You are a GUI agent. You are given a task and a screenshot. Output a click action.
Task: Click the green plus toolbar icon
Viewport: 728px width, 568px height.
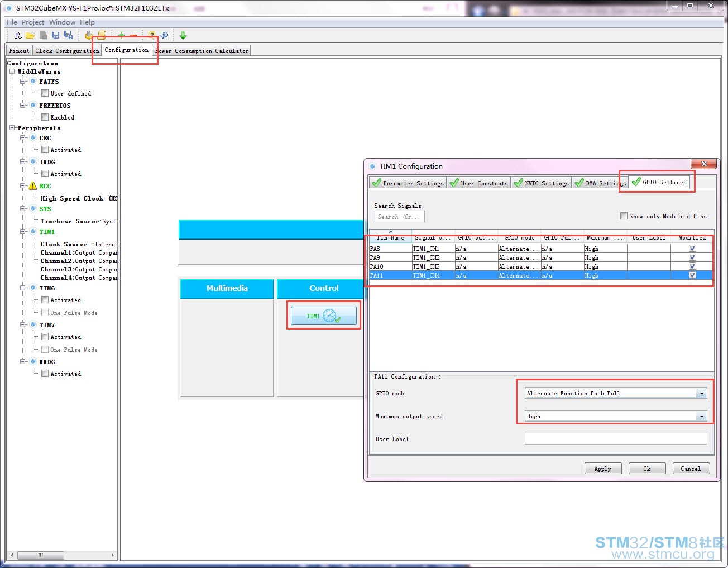pos(121,35)
